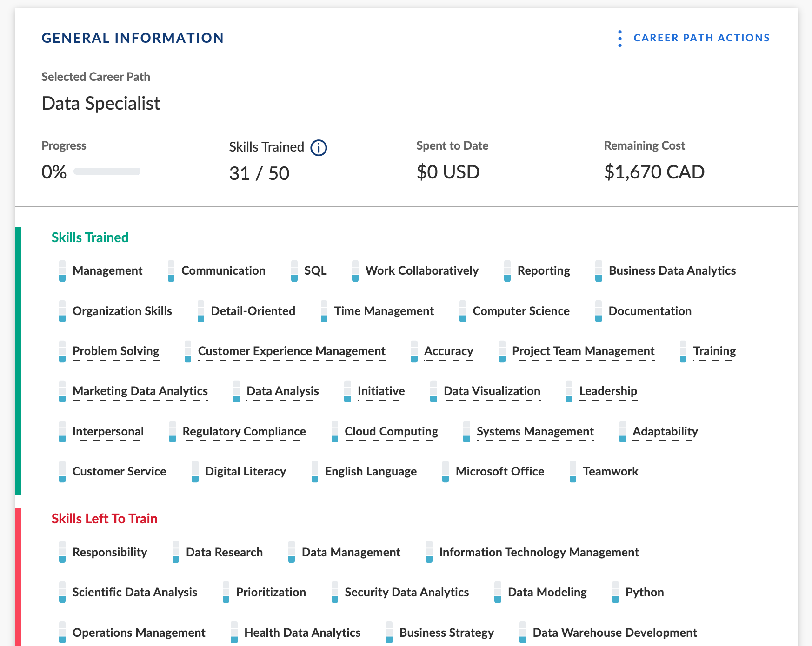This screenshot has width=812, height=646.
Task: Select the Information Technology Management skill
Action: pos(539,552)
